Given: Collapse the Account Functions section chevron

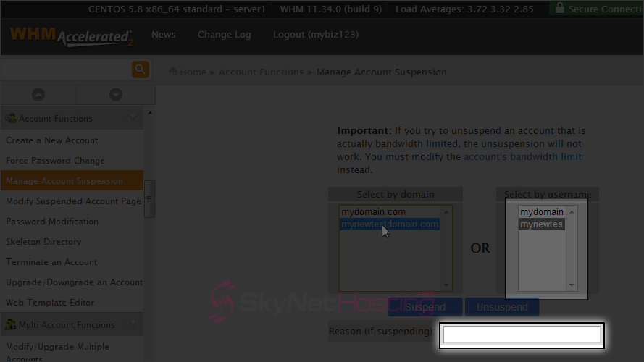Looking at the screenshot, I should pyautogui.click(x=133, y=118).
